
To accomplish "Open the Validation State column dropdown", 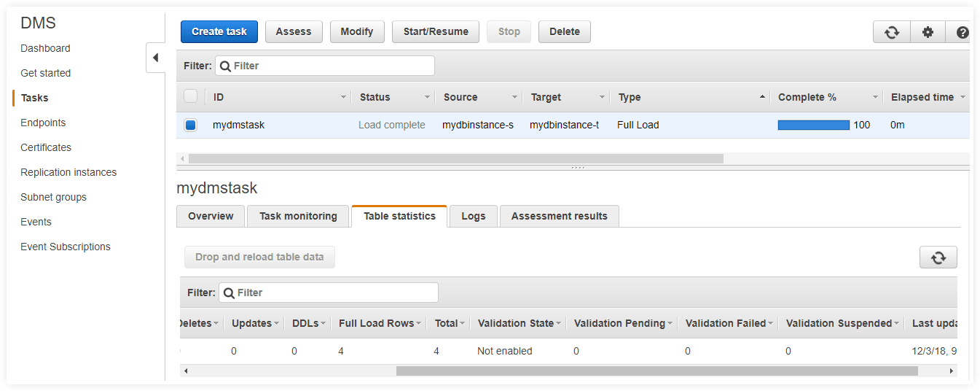I will tap(558, 324).
